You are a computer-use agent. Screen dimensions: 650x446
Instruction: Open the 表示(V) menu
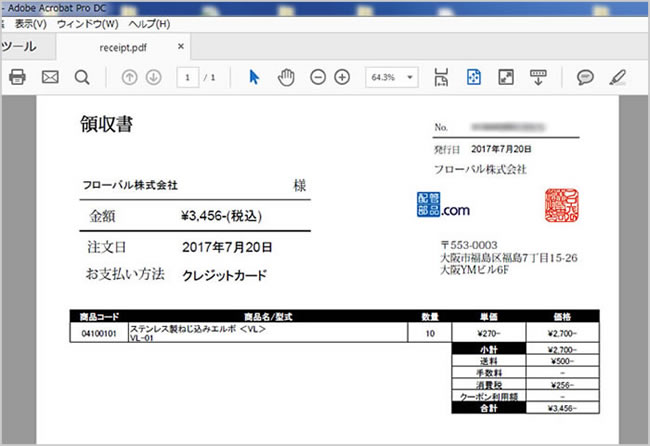[x=31, y=23]
